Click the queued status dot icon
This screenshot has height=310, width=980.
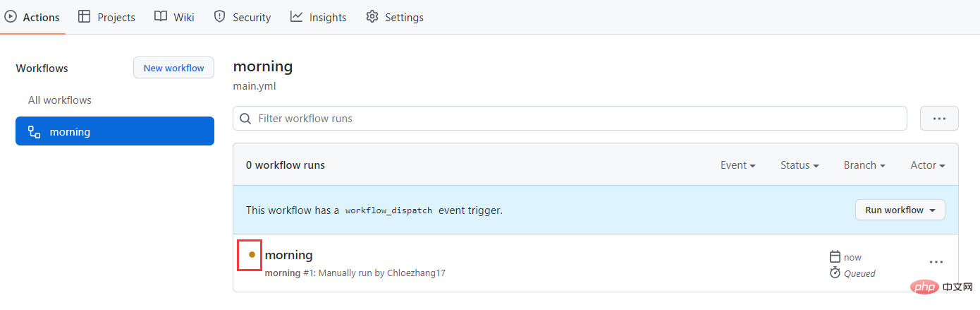(252, 255)
